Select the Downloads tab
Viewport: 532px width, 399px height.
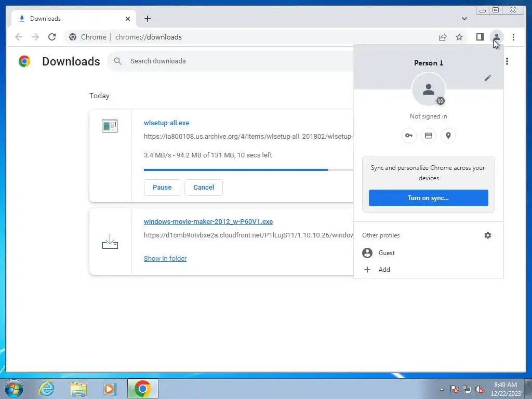[x=74, y=19]
